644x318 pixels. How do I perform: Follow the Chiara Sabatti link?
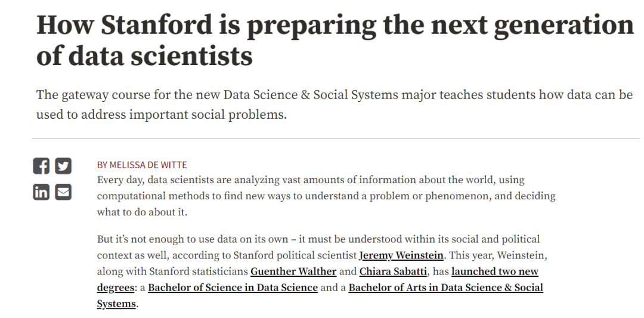393,271
